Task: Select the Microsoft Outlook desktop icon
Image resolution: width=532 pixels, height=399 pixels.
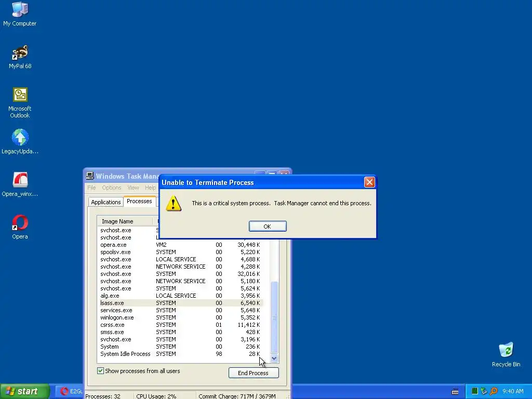Action: (20, 103)
